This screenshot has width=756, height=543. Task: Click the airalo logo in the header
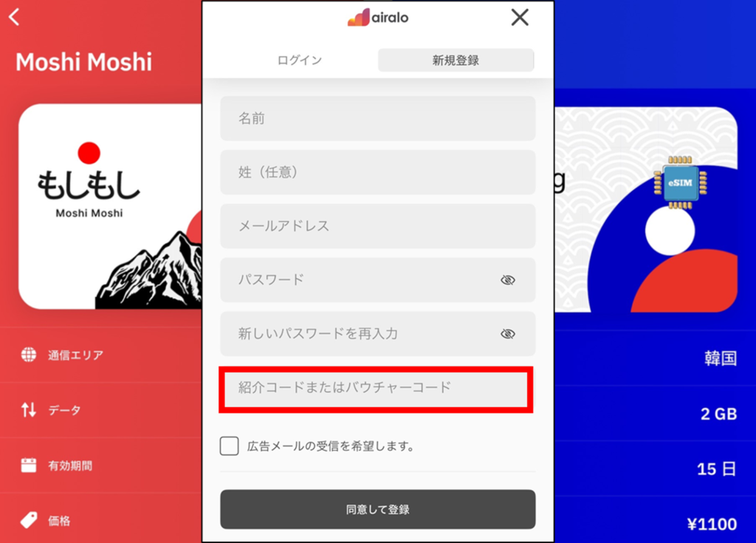point(378,18)
